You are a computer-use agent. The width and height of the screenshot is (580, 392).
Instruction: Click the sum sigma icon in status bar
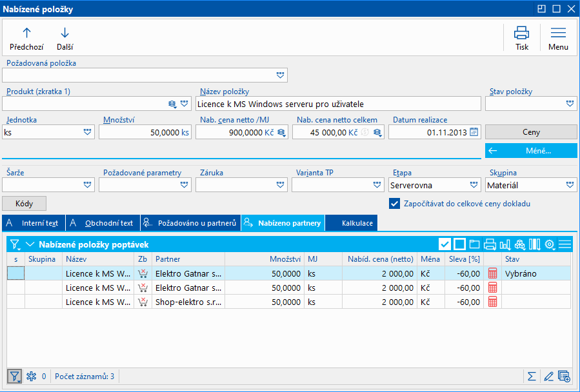(x=532, y=376)
